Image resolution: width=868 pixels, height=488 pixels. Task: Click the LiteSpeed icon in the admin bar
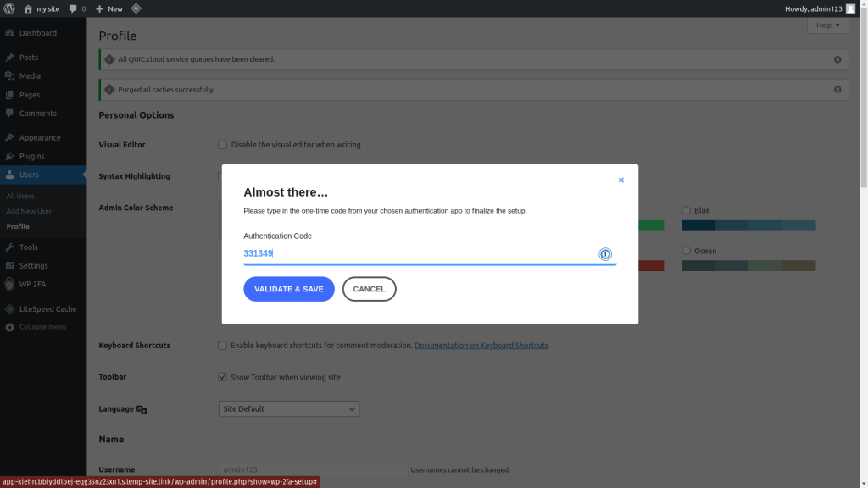click(136, 8)
